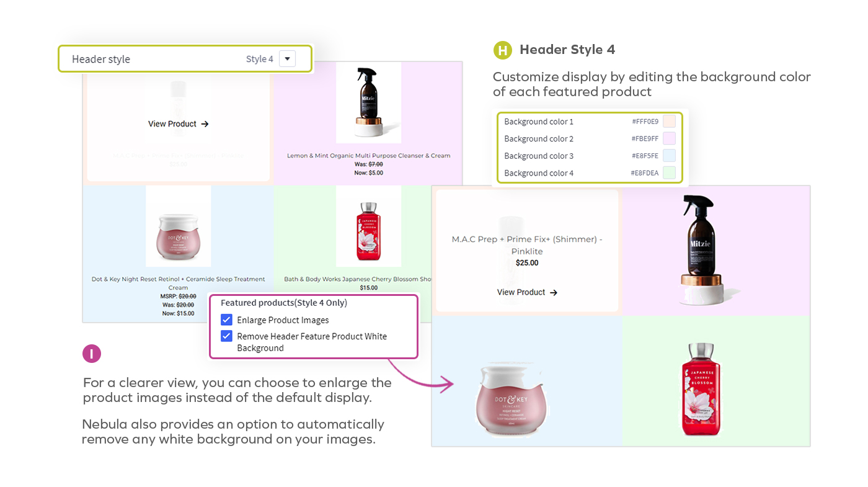868x487 pixels.
Task: Click View Product link in enlarged preview
Action: [x=521, y=292]
